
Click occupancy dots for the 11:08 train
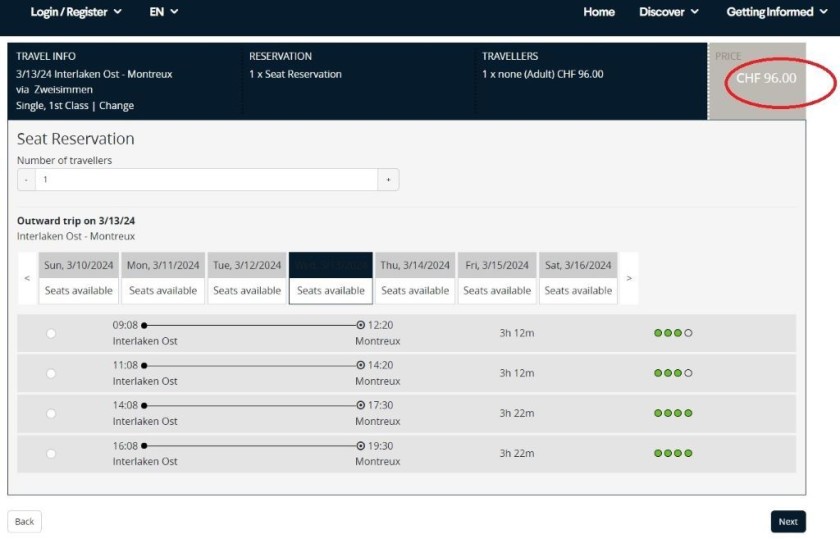pyautogui.click(x=673, y=373)
